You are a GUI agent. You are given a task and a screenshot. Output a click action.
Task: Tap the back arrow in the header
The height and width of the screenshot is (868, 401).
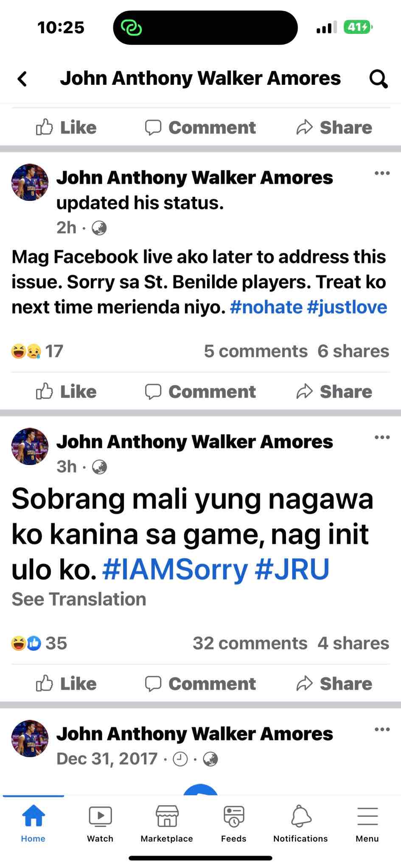22,79
